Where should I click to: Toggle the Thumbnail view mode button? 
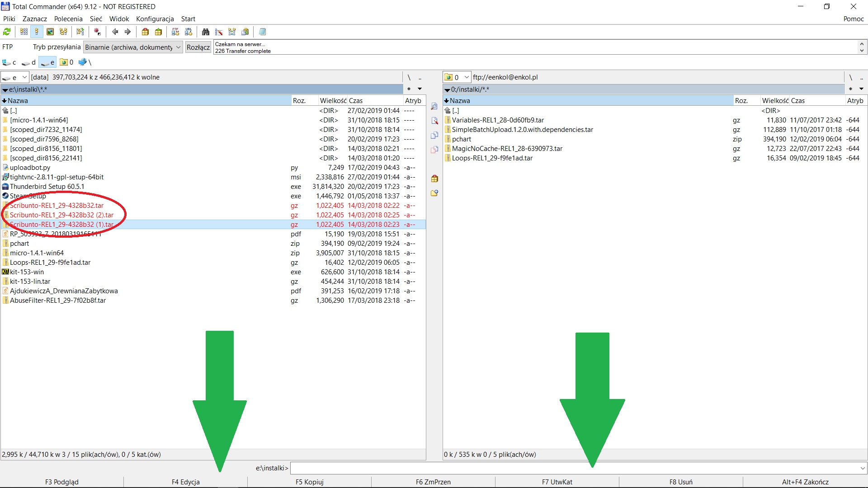pos(50,32)
